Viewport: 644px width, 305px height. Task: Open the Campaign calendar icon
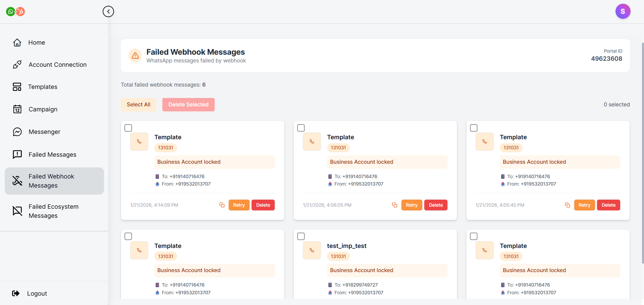point(17,109)
